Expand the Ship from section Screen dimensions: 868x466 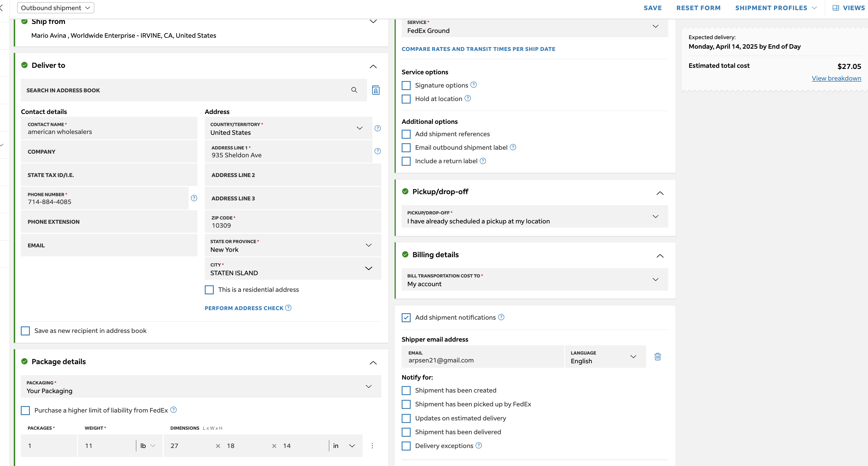coord(373,21)
